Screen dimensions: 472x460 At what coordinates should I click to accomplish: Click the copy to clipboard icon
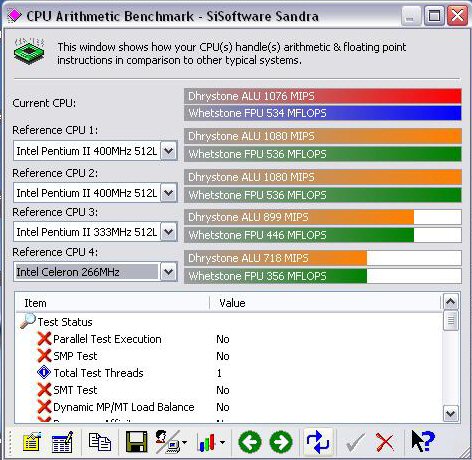pyautogui.click(x=100, y=442)
